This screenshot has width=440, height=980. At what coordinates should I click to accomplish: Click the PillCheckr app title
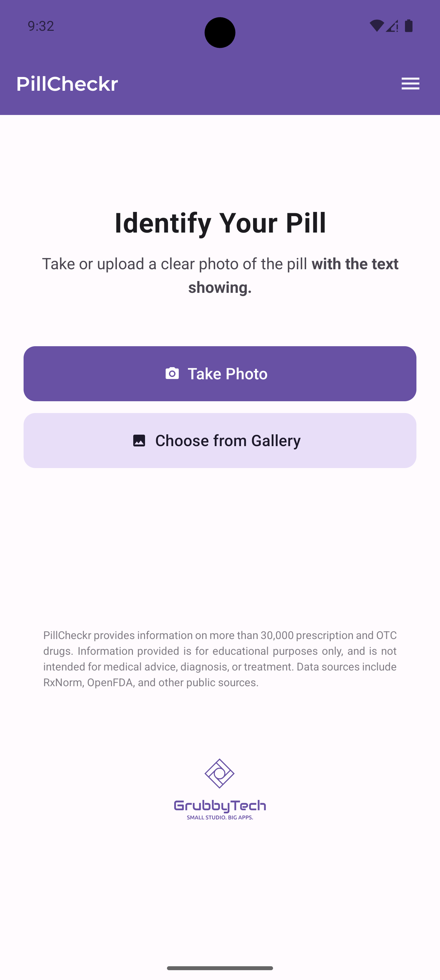[x=67, y=84]
